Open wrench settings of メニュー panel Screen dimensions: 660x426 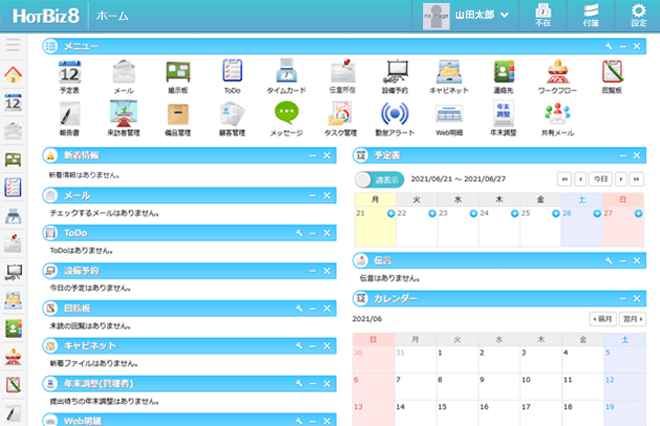click(609, 46)
